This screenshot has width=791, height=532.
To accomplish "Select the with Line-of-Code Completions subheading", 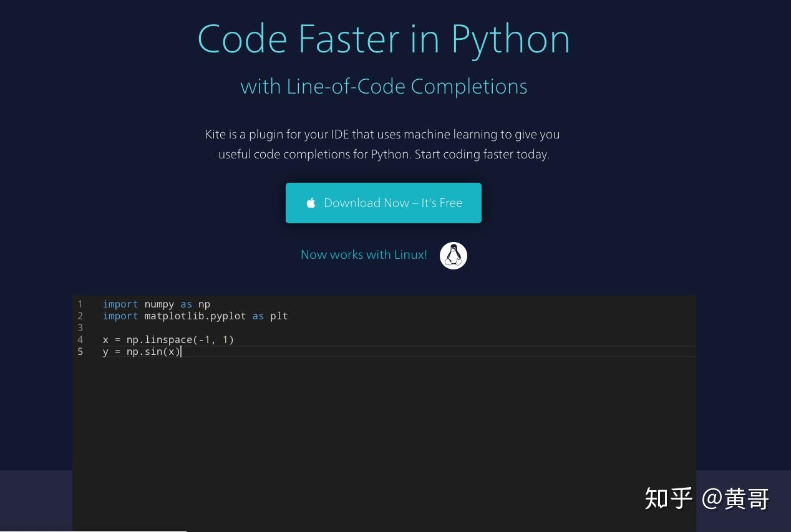I will pyautogui.click(x=384, y=86).
